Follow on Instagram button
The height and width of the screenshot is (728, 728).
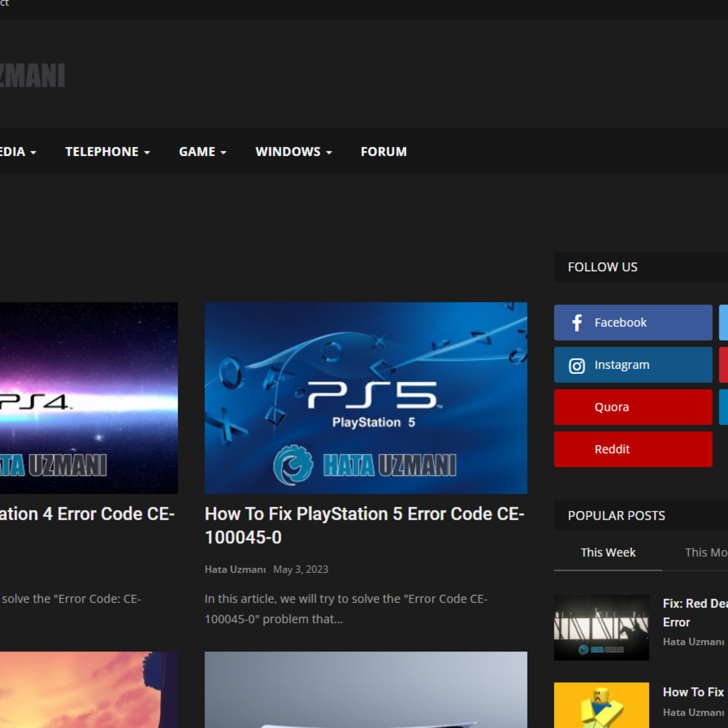tap(633, 365)
